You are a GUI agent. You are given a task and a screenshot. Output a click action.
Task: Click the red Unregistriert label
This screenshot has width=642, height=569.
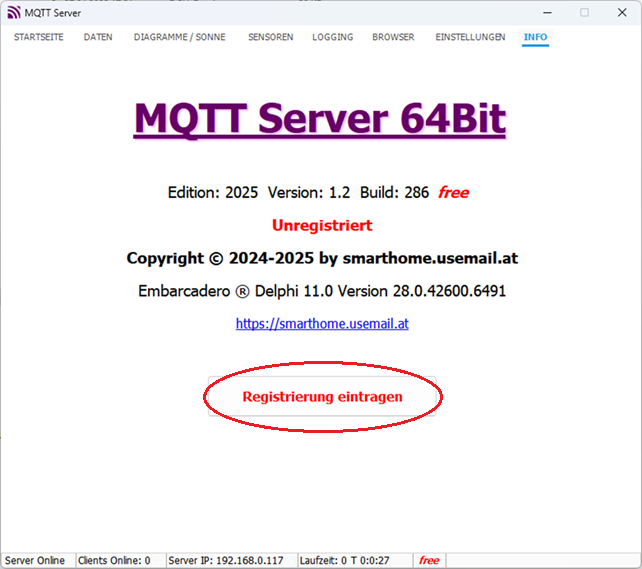click(322, 226)
